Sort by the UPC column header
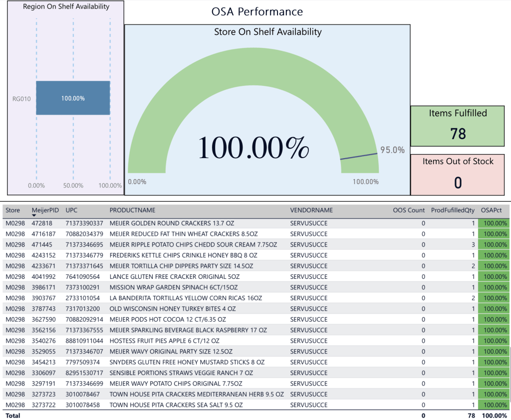The image size is (511, 420). (72, 210)
